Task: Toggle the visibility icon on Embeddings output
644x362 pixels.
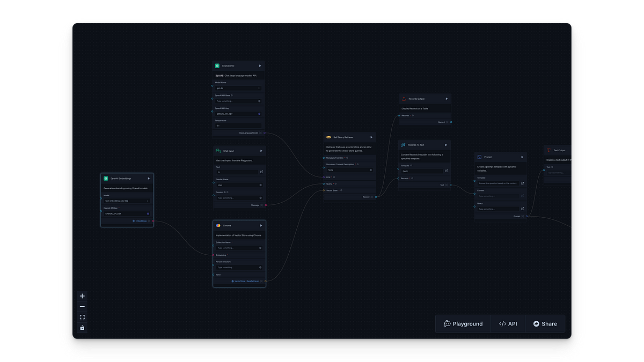Action: tap(149, 221)
